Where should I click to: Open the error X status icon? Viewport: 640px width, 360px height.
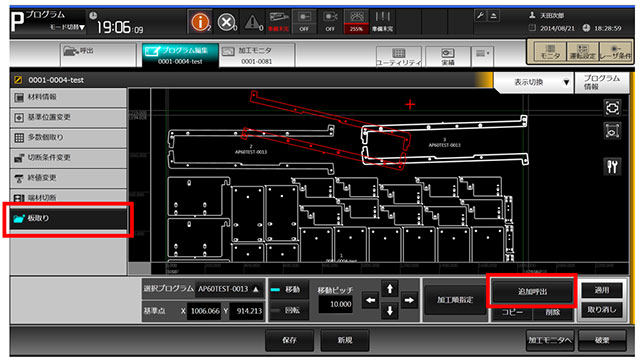[226, 22]
